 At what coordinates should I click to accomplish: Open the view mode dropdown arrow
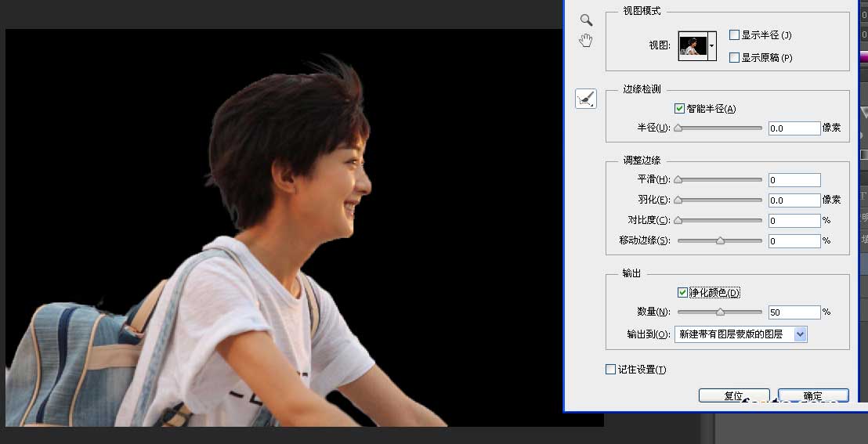tap(712, 46)
